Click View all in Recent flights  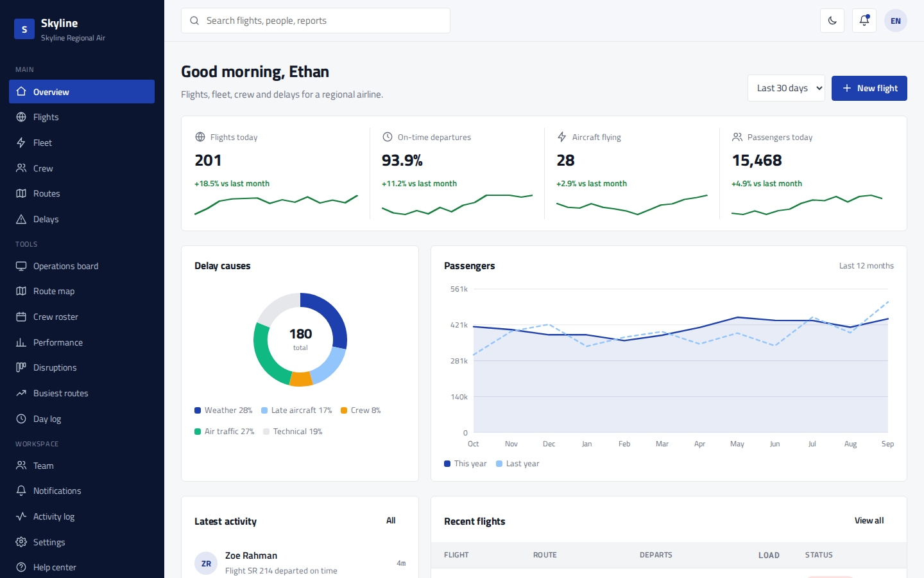click(869, 521)
